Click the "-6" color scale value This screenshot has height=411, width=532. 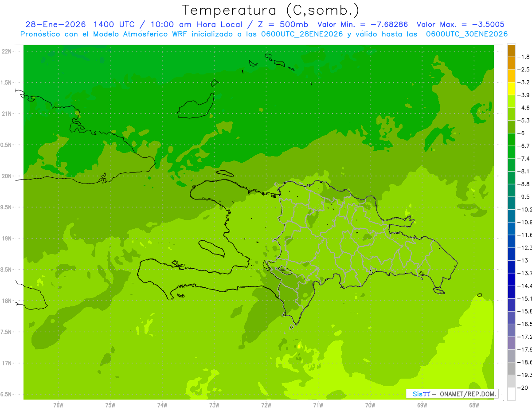coord(521,133)
